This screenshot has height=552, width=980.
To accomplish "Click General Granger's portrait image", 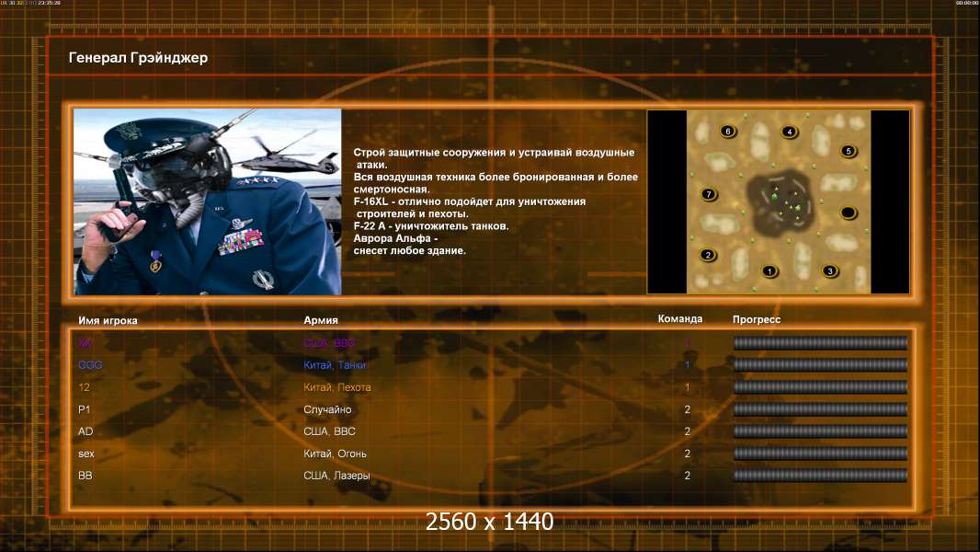I will point(208,201).
